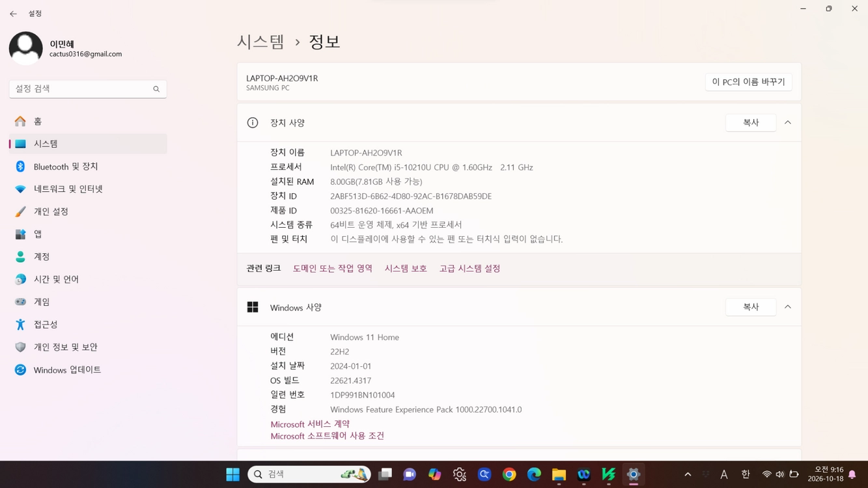Copy 장치 사양 with 복사 button

click(751, 122)
